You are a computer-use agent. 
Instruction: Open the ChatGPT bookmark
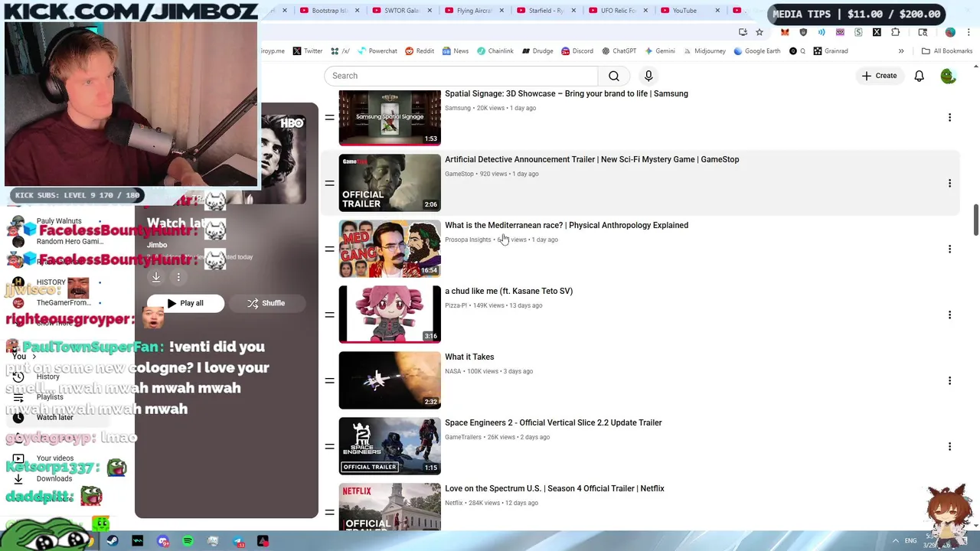(x=619, y=51)
